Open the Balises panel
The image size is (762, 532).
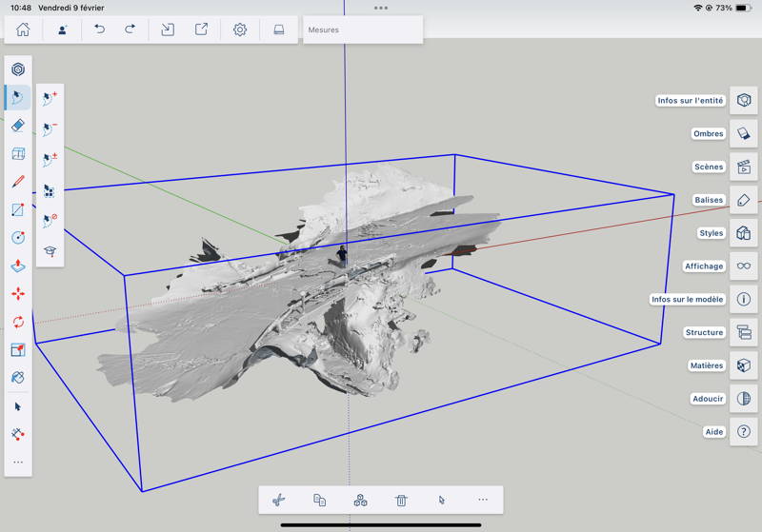pyautogui.click(x=743, y=200)
